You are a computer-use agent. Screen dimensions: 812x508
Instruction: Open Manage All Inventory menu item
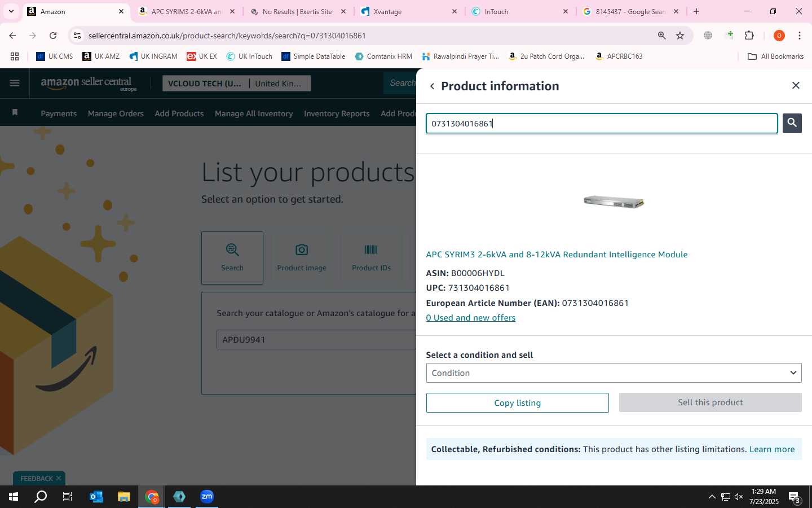(254, 113)
